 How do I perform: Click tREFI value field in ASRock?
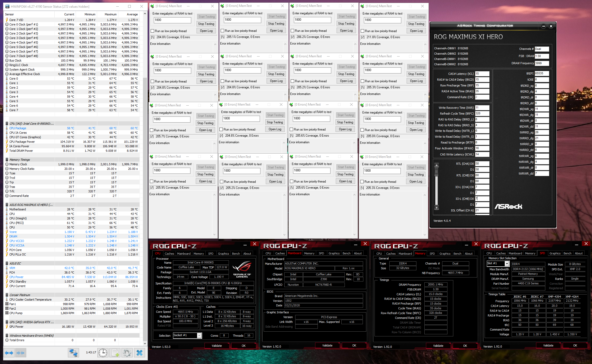[542, 73]
